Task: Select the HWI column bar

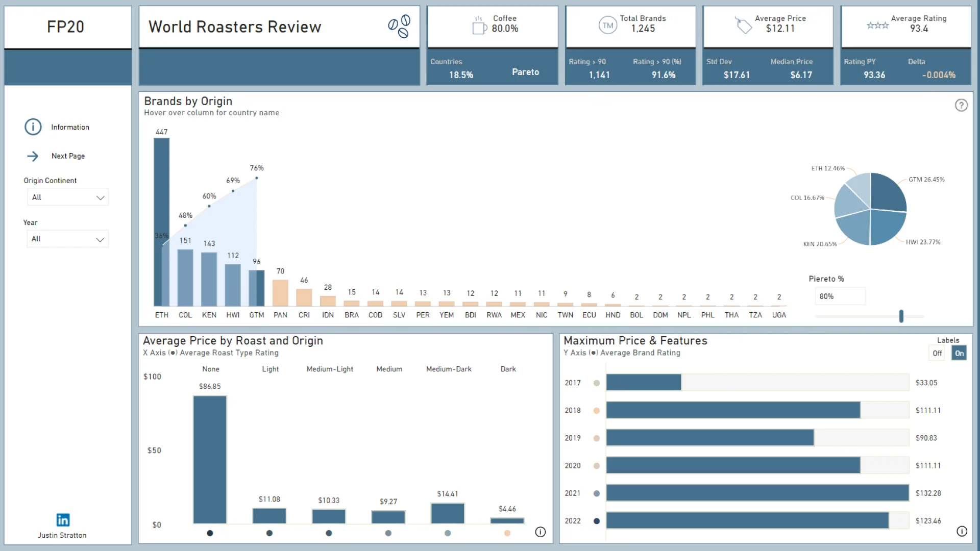Action: (233, 285)
